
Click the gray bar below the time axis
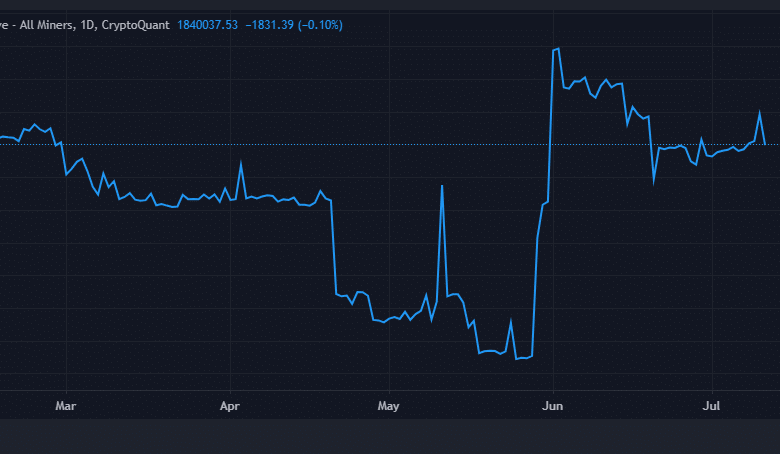[390, 437]
